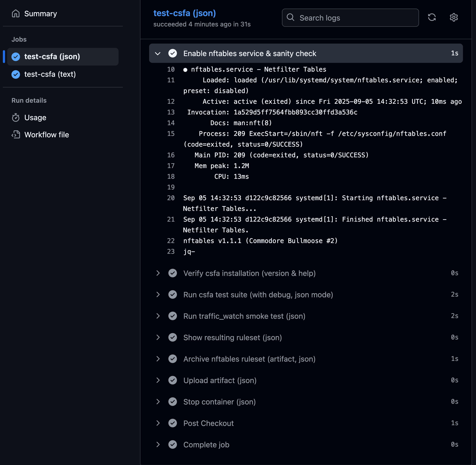Image resolution: width=476 pixels, height=465 pixels.
Task: Click check icon on Post Checkout
Action: coord(173,423)
